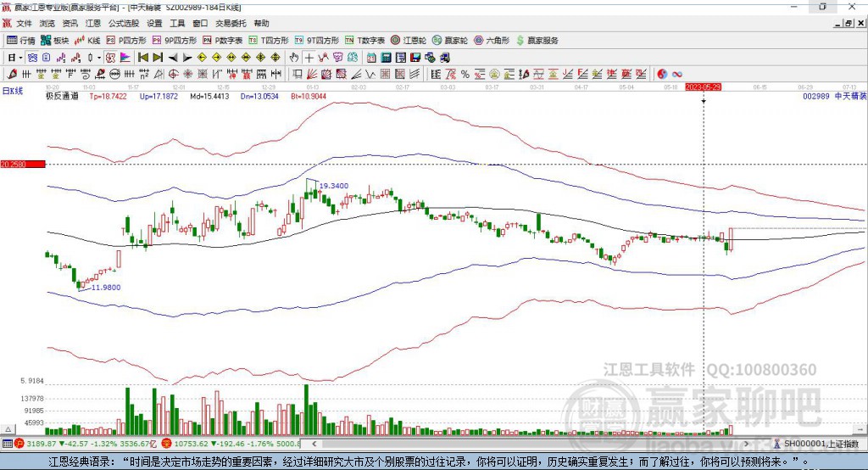The width and height of the screenshot is (868, 470).
Task: Click the infinity loop icon
Action: (677, 75)
